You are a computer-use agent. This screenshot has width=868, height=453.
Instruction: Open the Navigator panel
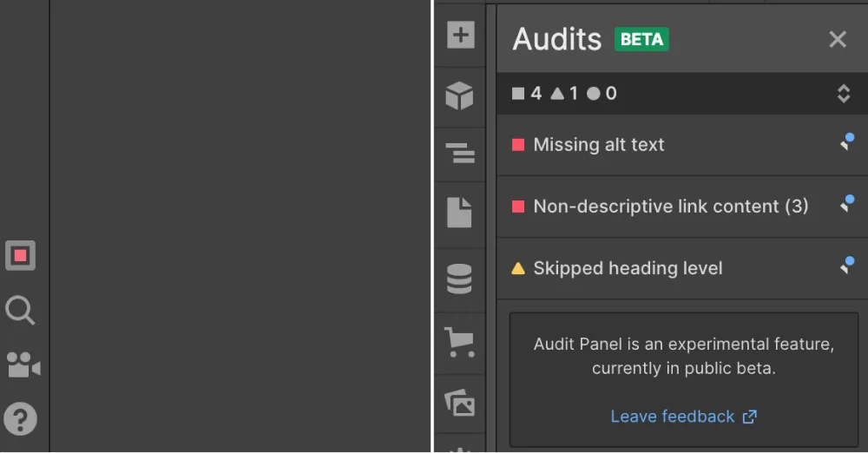460,154
